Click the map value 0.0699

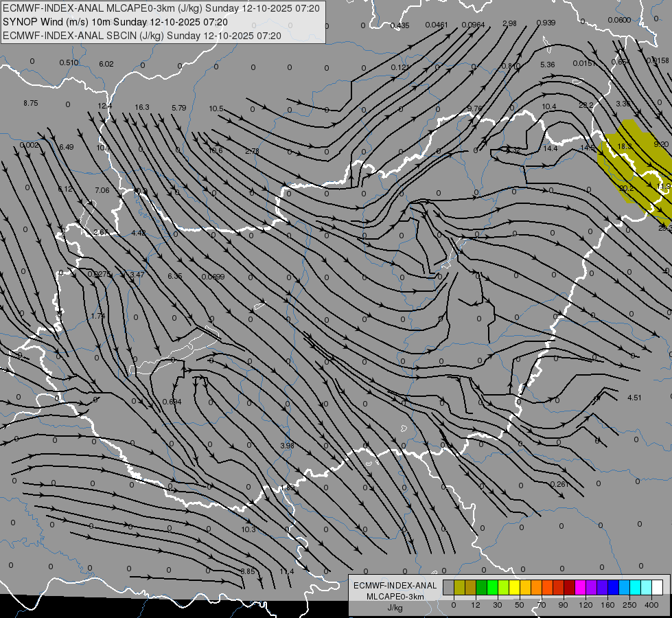tap(213, 277)
